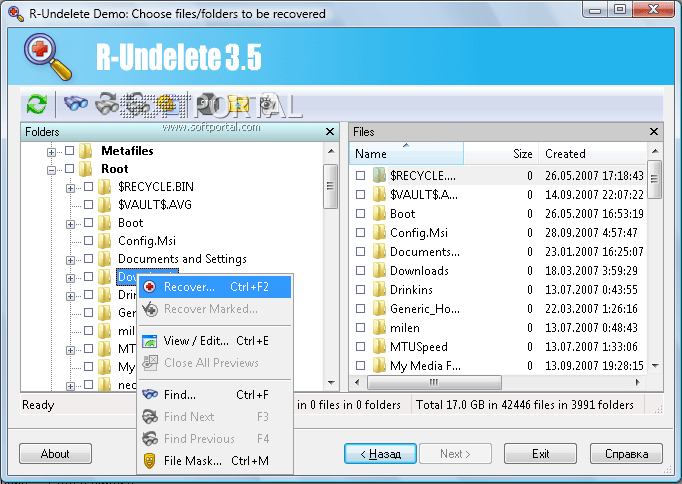The width and height of the screenshot is (682, 484).
Task: Click the blue binoculars Find toolbar icon
Action: click(75, 103)
